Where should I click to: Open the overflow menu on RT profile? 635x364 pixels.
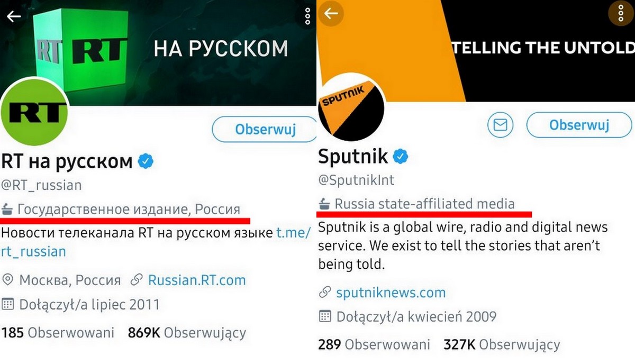coord(307,16)
